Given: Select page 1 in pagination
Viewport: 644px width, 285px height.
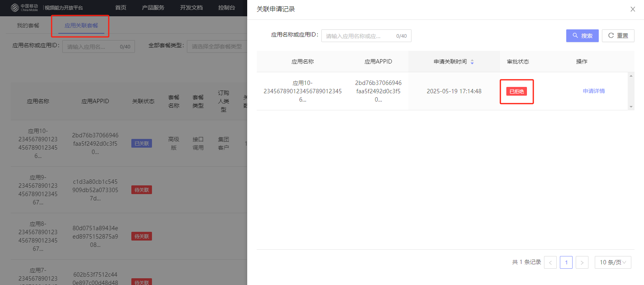Looking at the screenshot, I should 566,262.
